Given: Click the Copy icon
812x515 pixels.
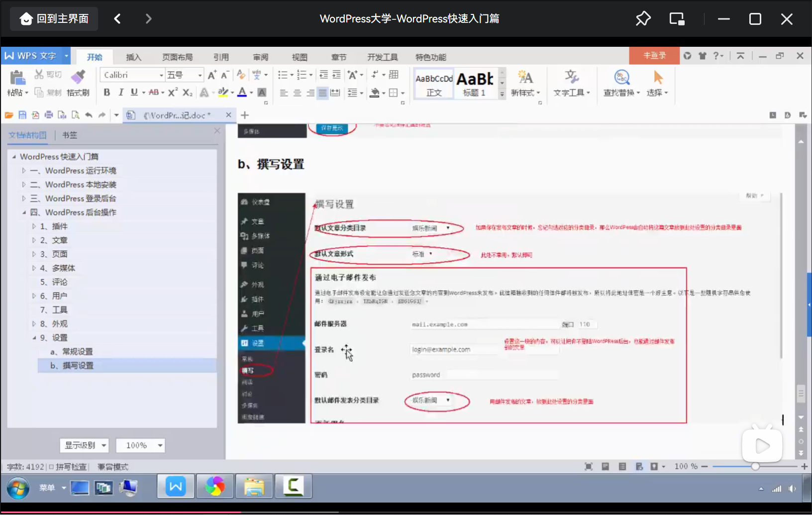Looking at the screenshot, I should point(39,93).
